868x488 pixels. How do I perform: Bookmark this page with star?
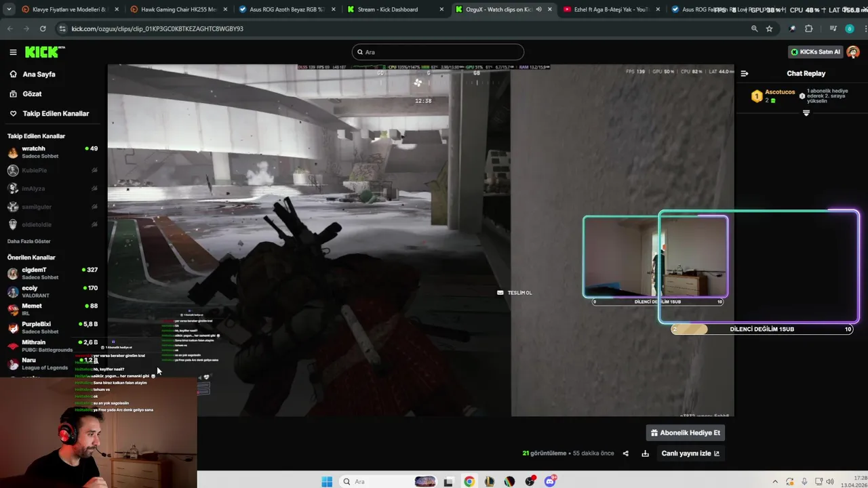point(769,28)
